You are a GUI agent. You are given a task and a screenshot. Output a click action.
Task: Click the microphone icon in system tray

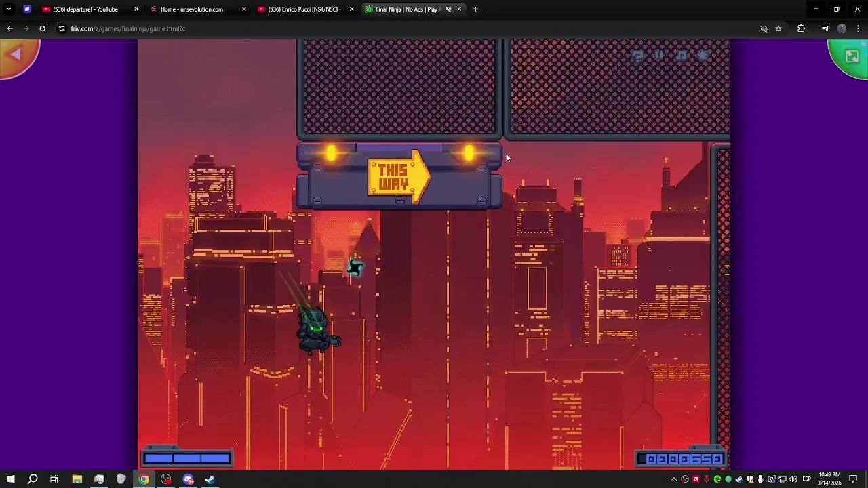click(760, 479)
